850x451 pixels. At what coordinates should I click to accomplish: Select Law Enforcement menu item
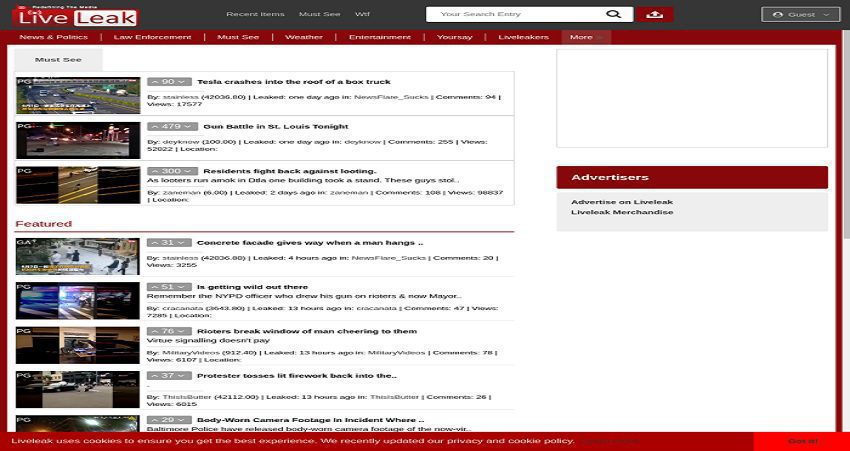point(152,37)
